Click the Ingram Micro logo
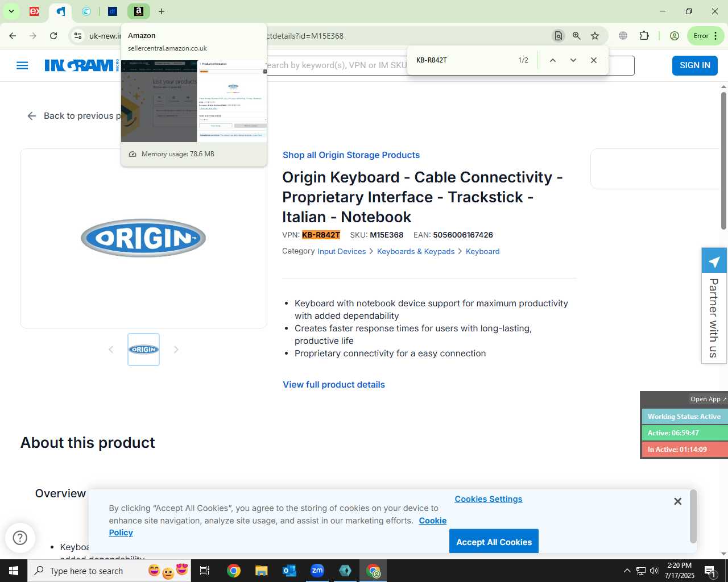 click(82, 65)
